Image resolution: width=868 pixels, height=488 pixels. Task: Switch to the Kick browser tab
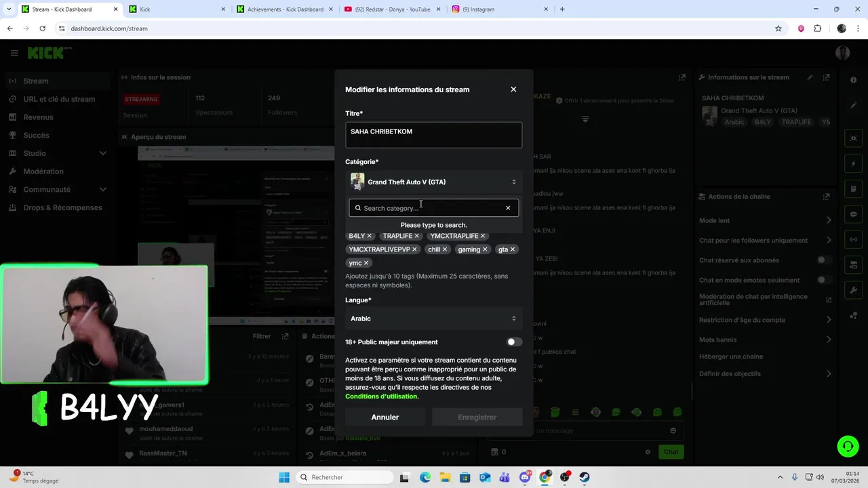(x=176, y=9)
